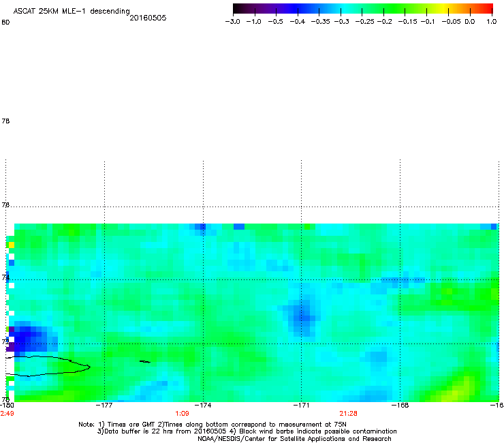Click the red 21:28 pass time
The image size is (504, 443).
(349, 414)
